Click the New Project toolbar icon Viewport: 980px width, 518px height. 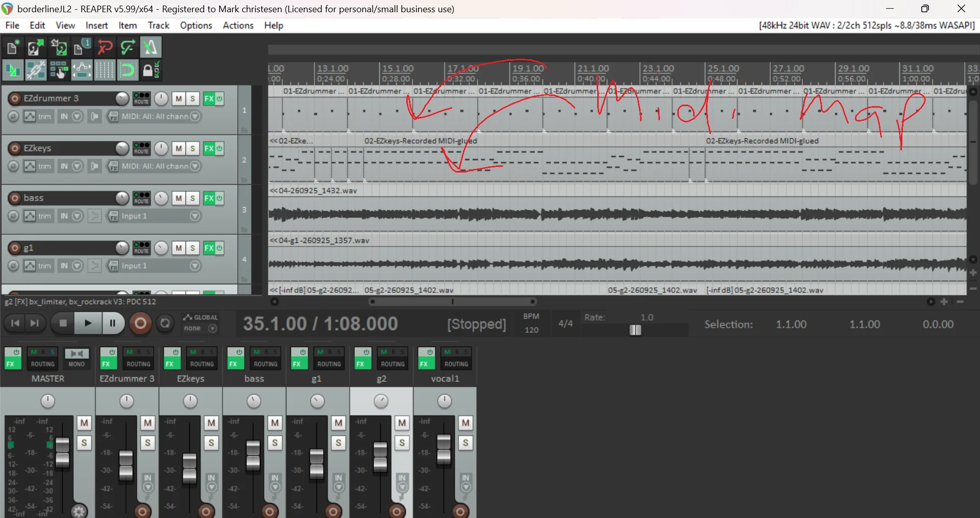pos(13,47)
